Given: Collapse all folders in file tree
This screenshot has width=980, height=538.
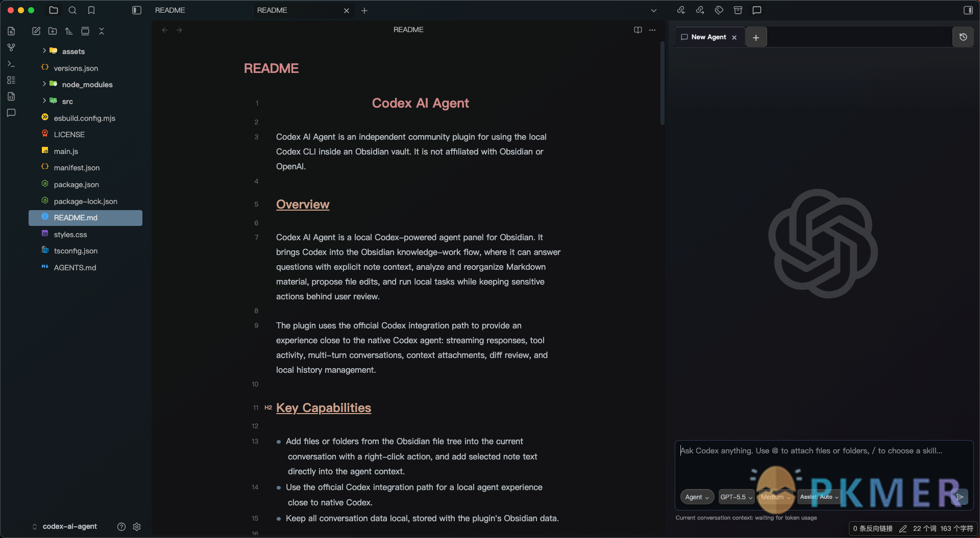Looking at the screenshot, I should [x=102, y=31].
